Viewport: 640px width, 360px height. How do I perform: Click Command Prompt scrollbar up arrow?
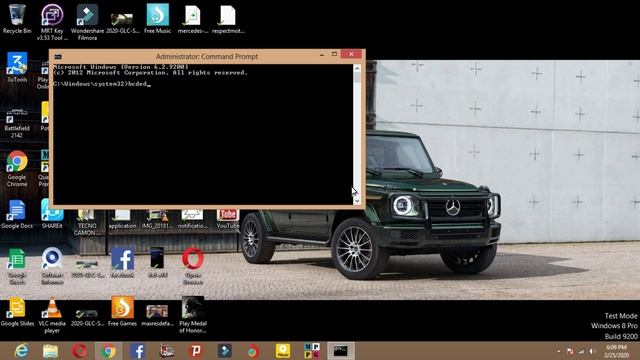(357, 68)
